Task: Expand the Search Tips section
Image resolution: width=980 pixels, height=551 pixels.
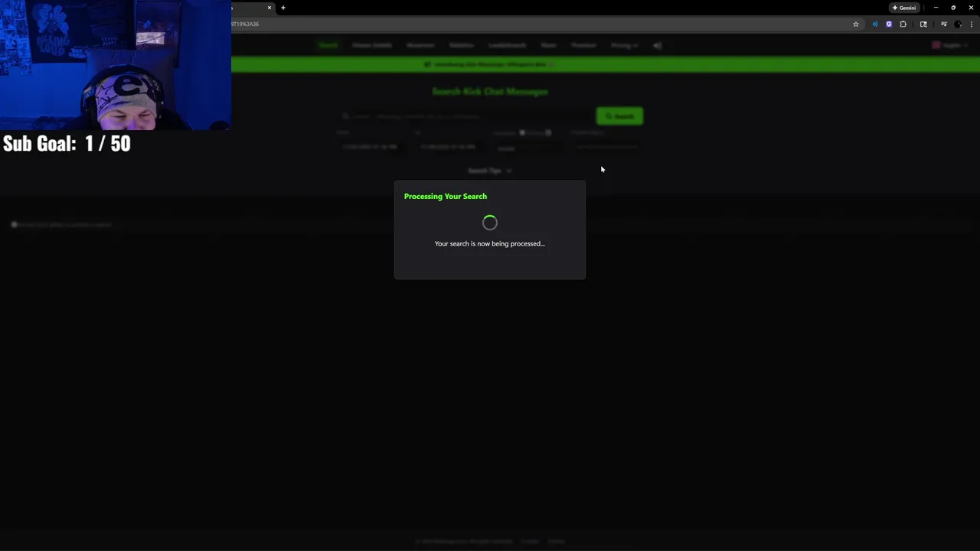Action: tap(489, 171)
